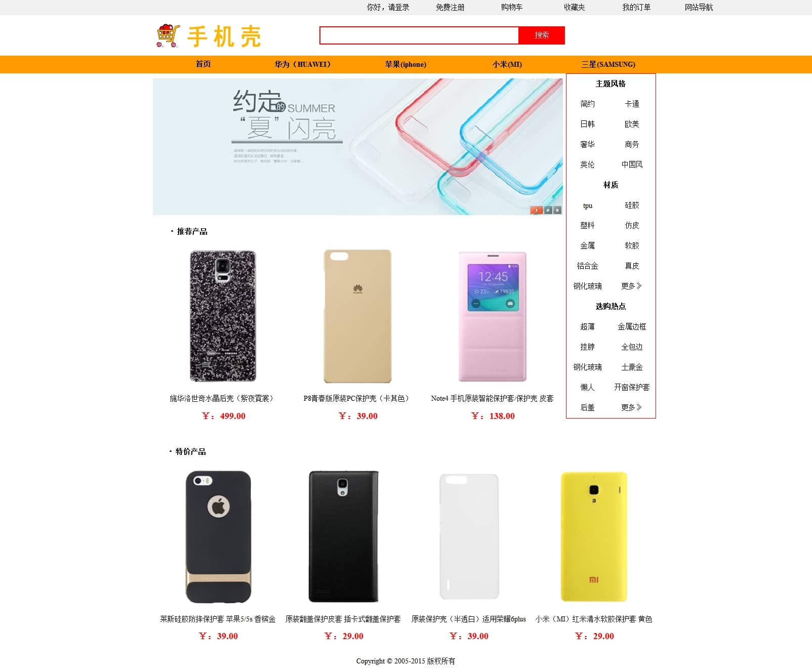812x669 pixels.
Task: Open the pink Note4 smart cover image
Action: [493, 316]
